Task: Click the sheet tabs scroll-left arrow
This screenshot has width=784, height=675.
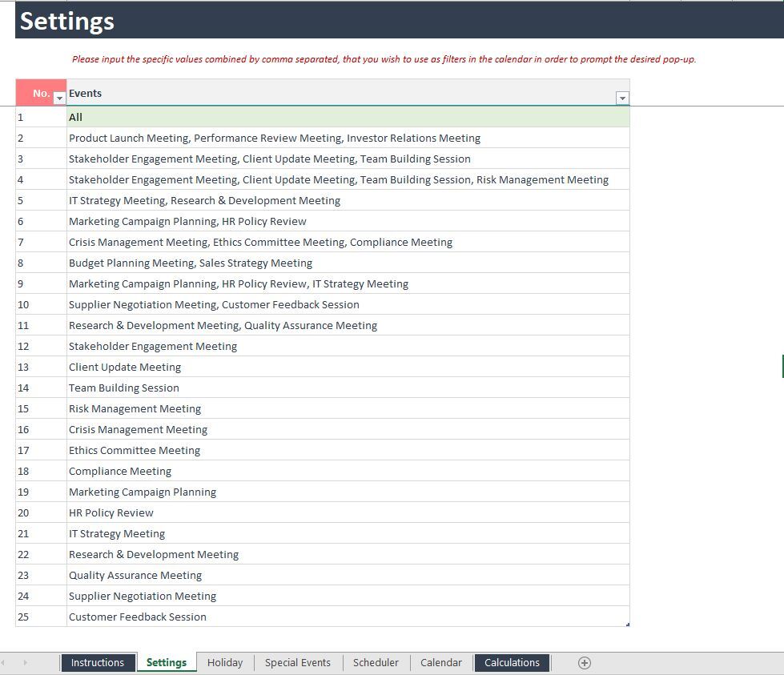Action: 3,663
